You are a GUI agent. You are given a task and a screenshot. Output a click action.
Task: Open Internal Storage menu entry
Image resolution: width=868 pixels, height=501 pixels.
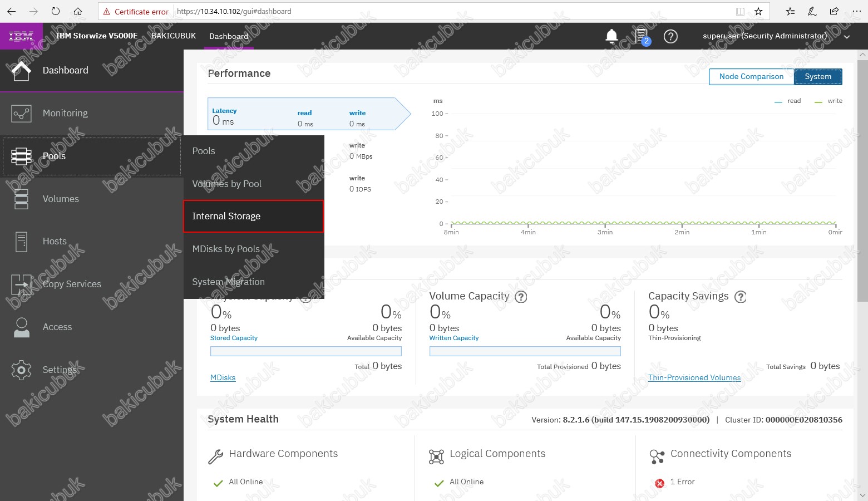click(254, 216)
